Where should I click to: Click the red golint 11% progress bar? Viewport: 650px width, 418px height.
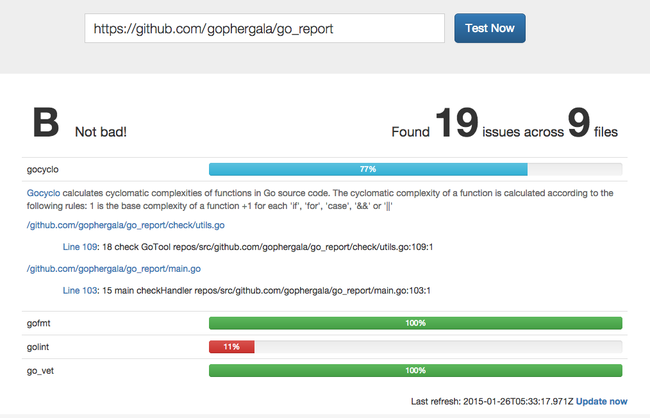[231, 347]
